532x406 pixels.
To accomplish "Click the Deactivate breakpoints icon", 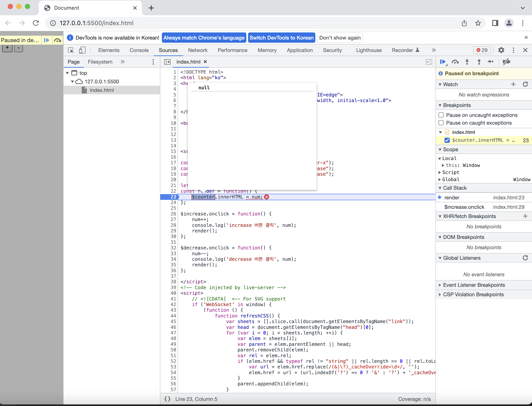I will (x=506, y=62).
